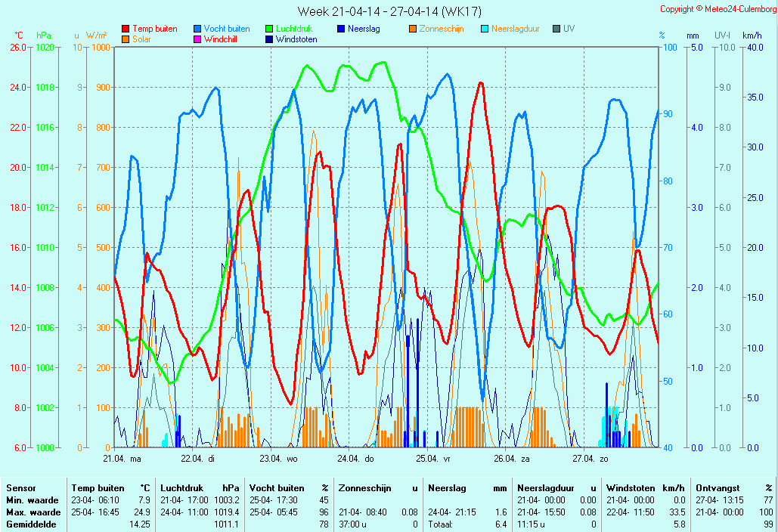Screen dimensions: 778x532
Task: Select the 27.04. zo date on the x-axis
Action: [590, 459]
